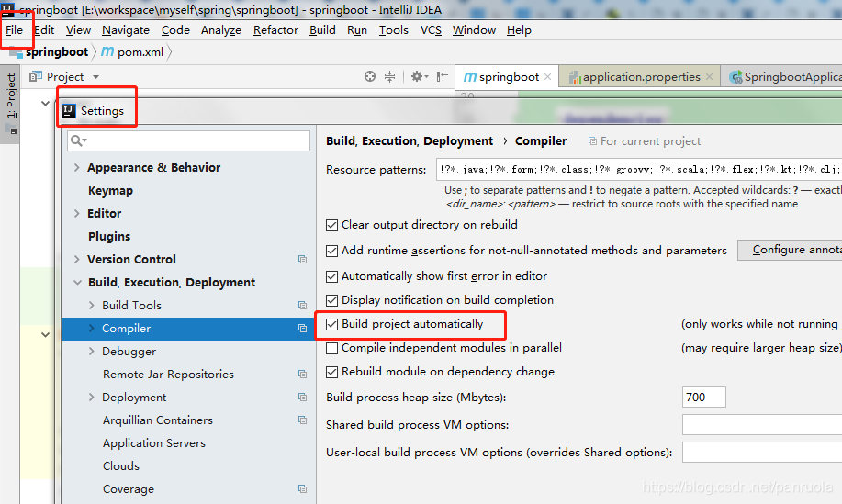Select Clouds in settings tree
This screenshot has height=504, width=842.
[121, 465]
